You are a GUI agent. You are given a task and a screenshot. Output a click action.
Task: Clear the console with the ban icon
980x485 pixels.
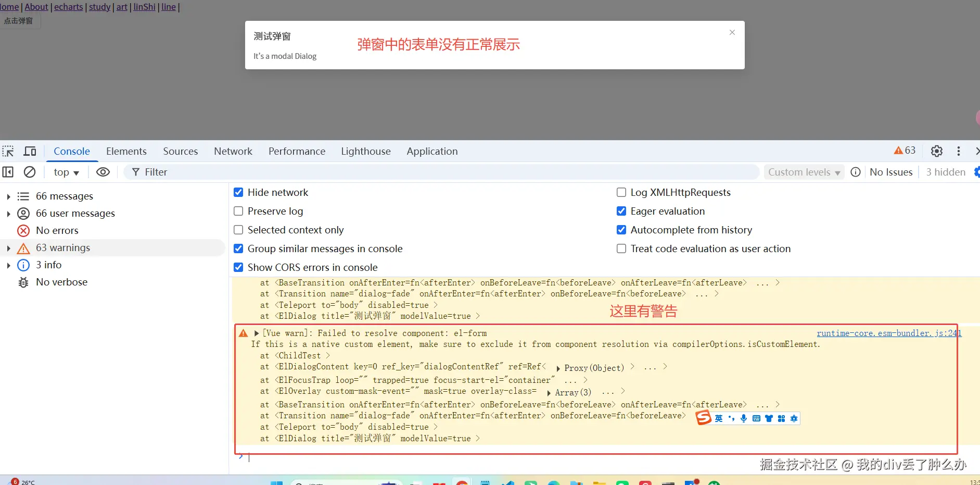[x=30, y=172]
